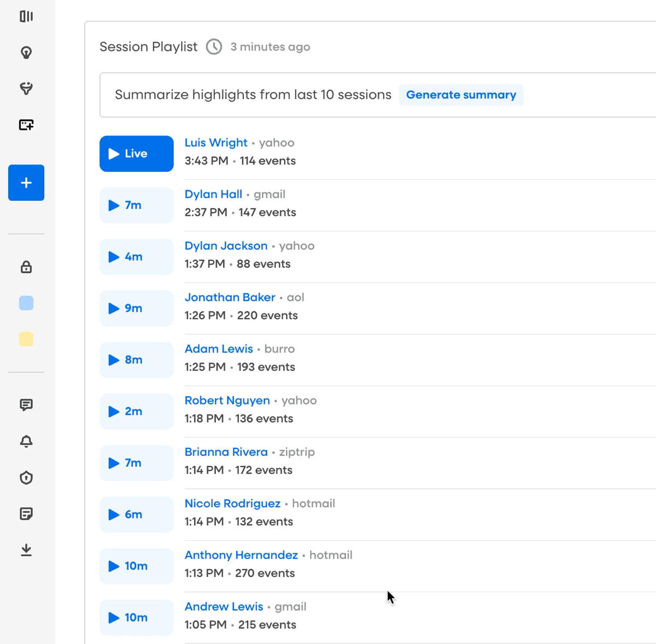Click '2:37 PM · 147 events' text
This screenshot has height=644, width=656.
[240, 212]
